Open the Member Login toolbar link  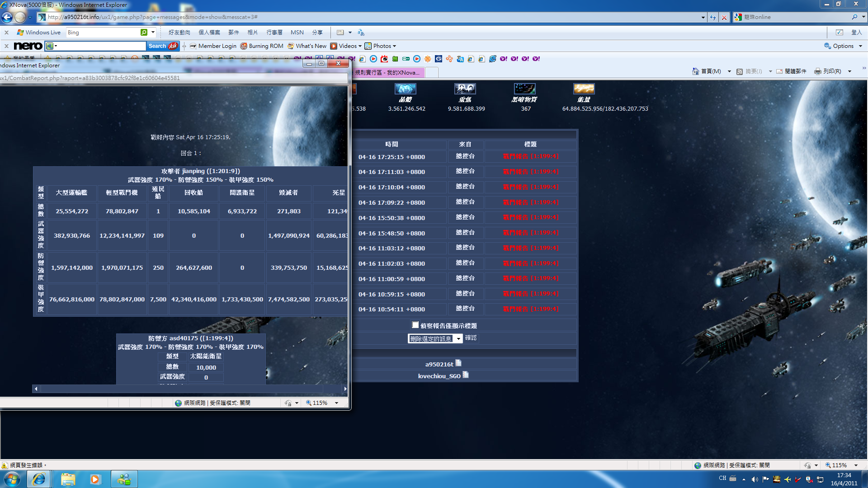pos(213,46)
